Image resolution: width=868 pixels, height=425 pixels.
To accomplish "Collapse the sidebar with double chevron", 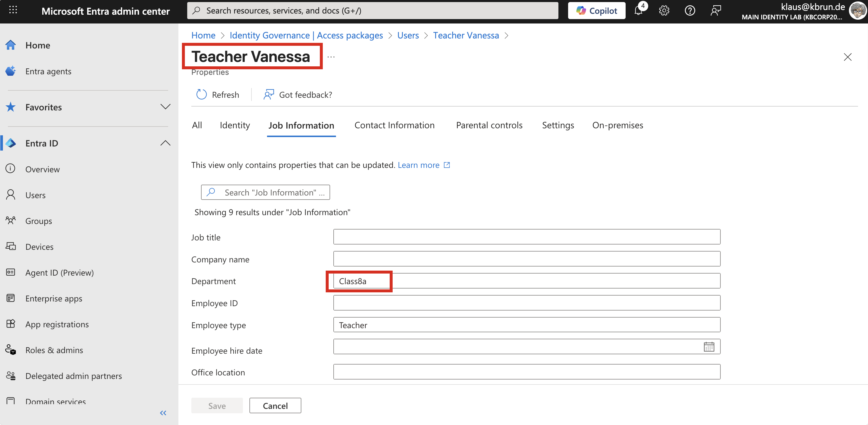I will click(x=163, y=413).
